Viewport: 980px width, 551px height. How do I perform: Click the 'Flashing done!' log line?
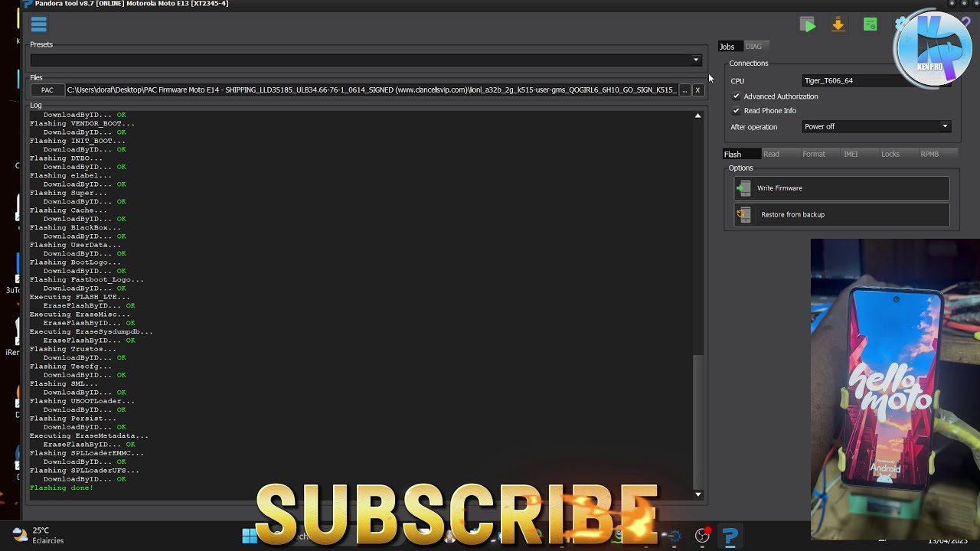61,488
